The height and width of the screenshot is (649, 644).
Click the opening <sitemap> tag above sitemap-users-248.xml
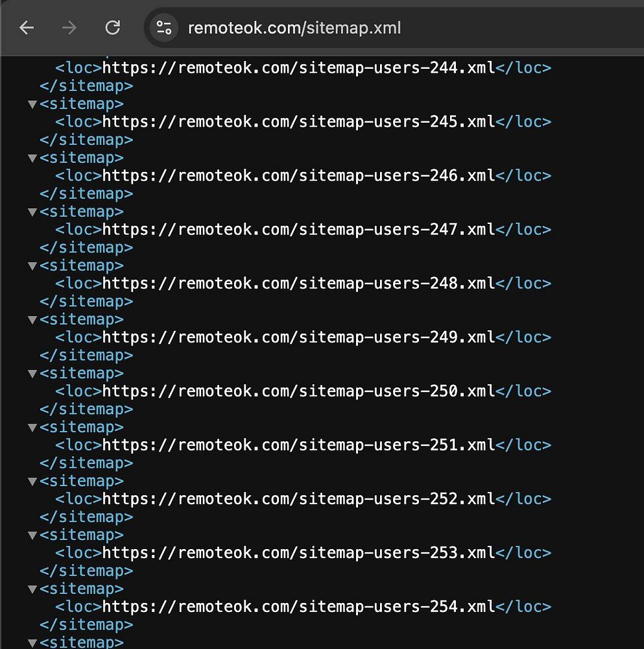tap(82, 265)
